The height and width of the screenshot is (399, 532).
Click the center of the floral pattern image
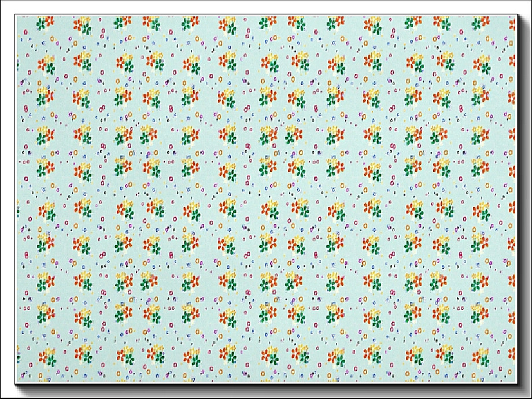[265, 198]
